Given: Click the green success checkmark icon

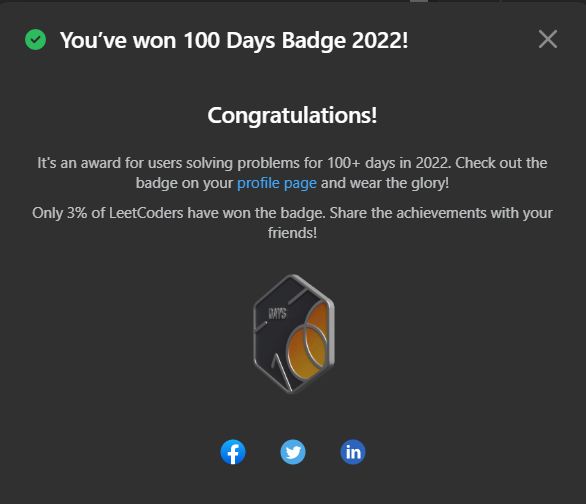Looking at the screenshot, I should click(x=36, y=39).
